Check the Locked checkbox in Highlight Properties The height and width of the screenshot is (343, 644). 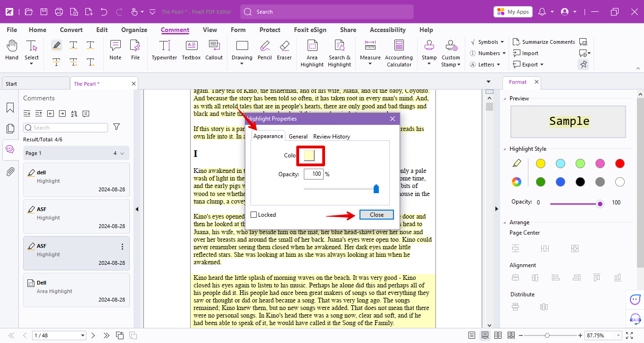coord(254,214)
